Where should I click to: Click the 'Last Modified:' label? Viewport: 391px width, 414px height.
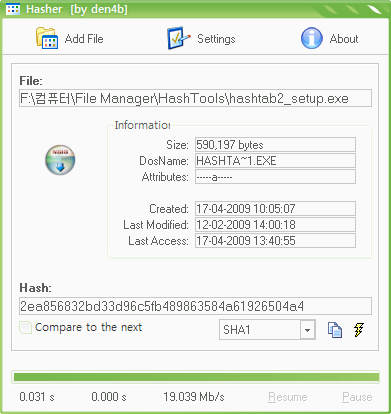coord(156,225)
